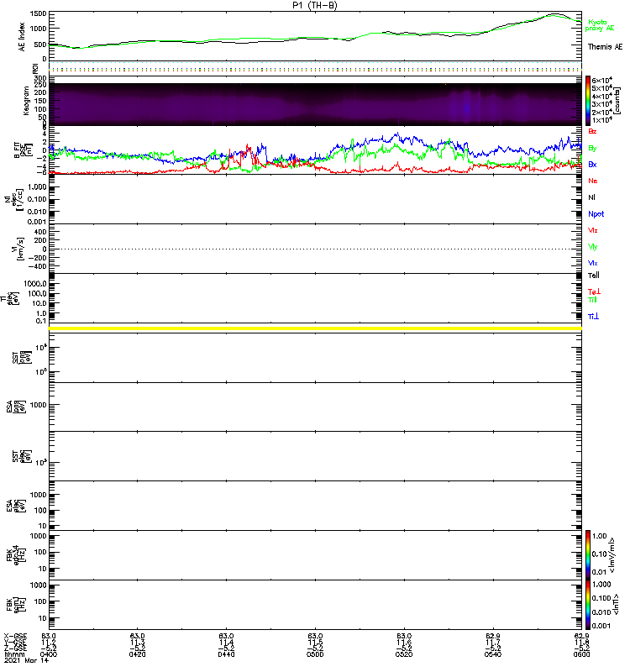Click the [counts] color bar unit label

[617, 101]
